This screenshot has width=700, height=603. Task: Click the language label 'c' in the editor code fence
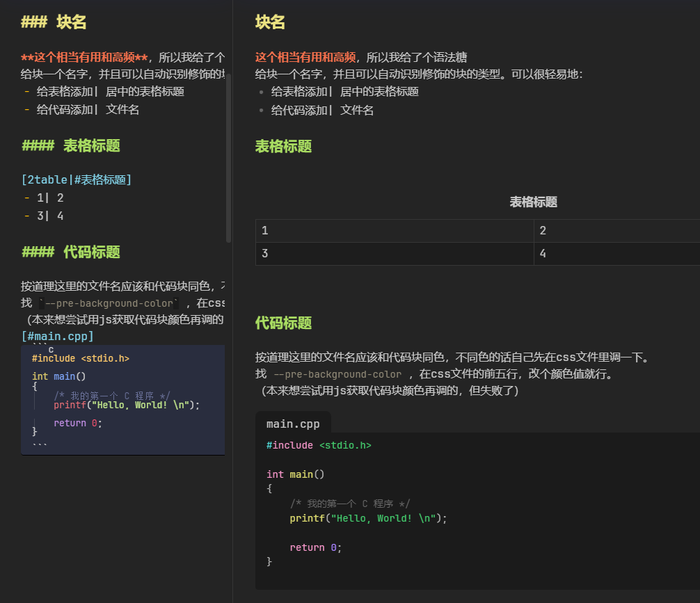[51, 349]
